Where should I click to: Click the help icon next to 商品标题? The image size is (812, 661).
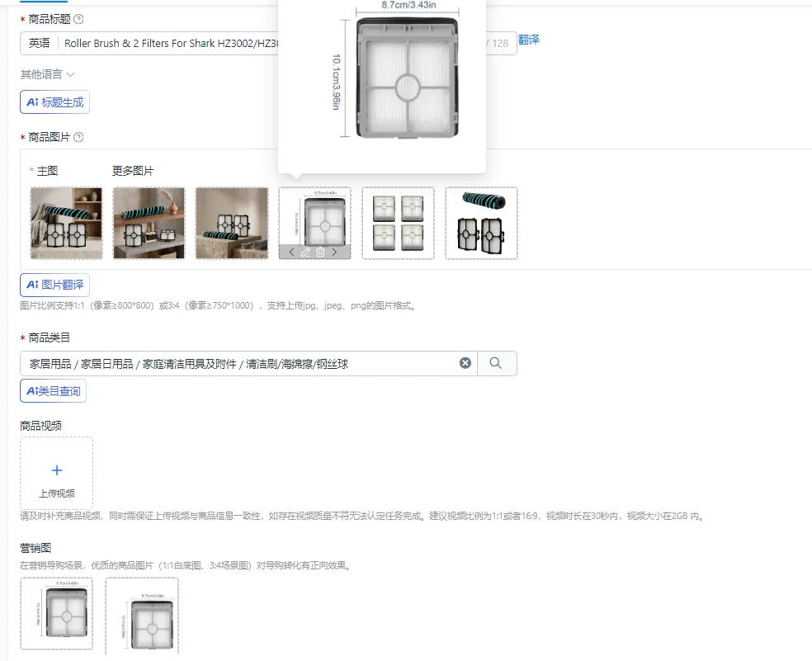pos(78,19)
